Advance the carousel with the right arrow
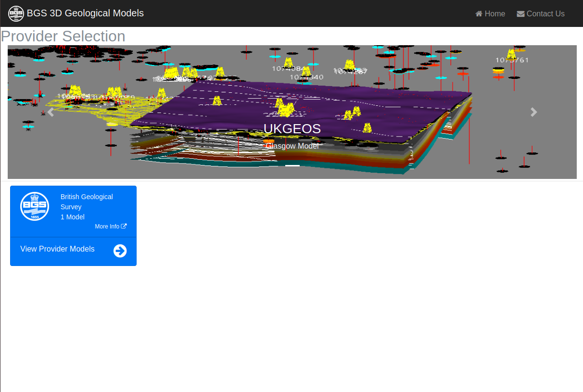This screenshot has height=392, width=583. 533,112
